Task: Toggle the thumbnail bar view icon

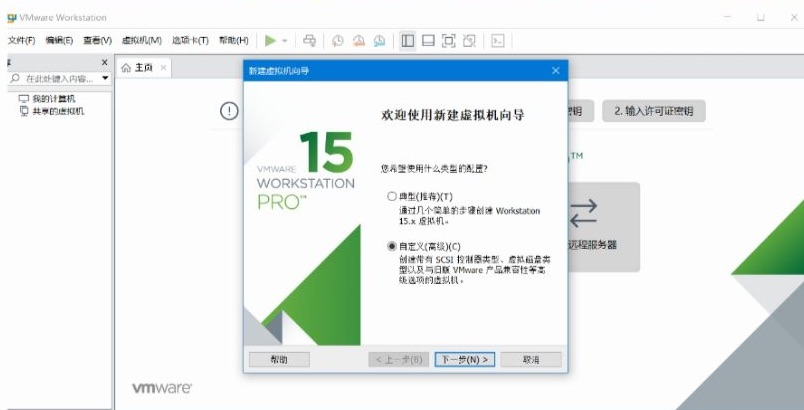Action: coord(428,40)
